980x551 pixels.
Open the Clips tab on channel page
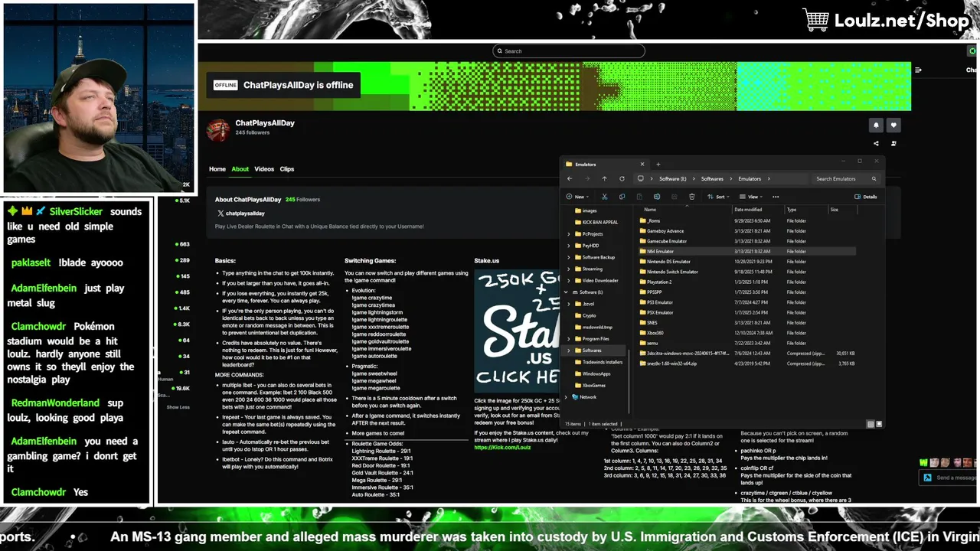[287, 169]
